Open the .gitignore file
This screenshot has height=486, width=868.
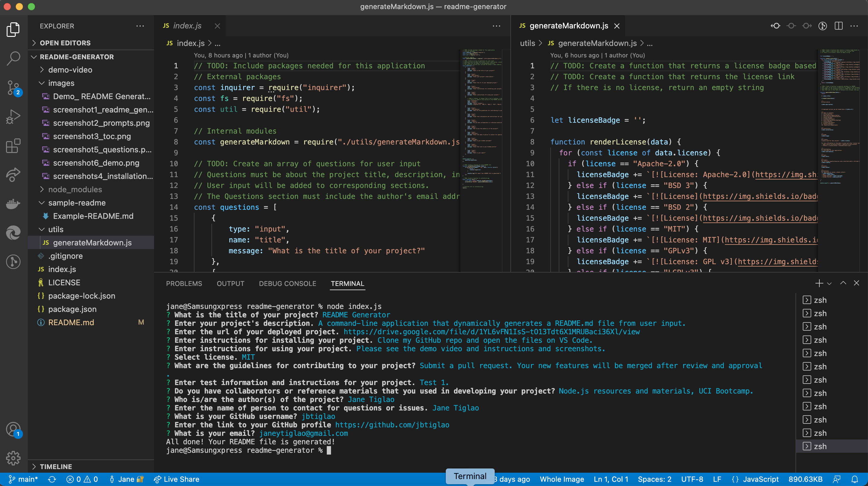tap(91, 256)
